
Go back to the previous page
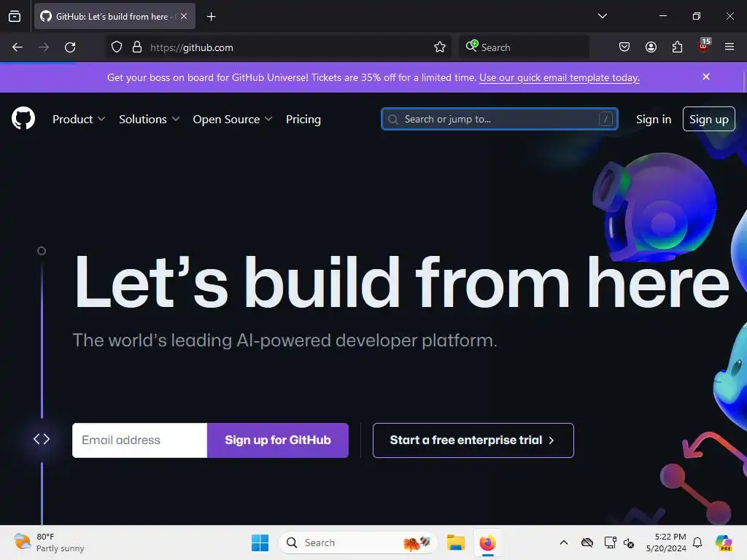(x=18, y=47)
